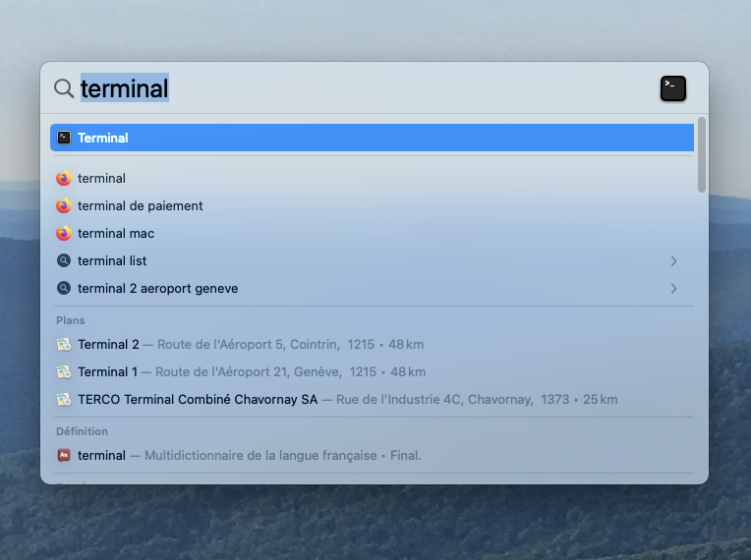Click the Terminal icon in top result
This screenshot has height=560, width=751.
point(64,138)
